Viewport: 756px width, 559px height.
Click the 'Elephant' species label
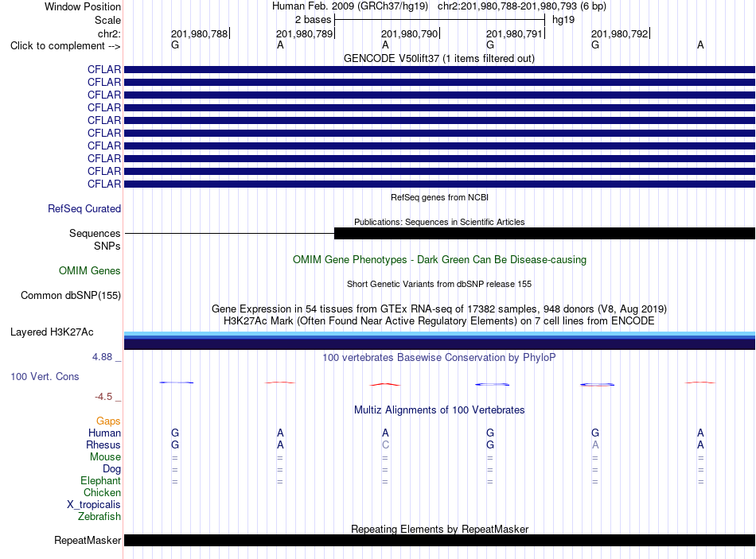tap(101, 481)
